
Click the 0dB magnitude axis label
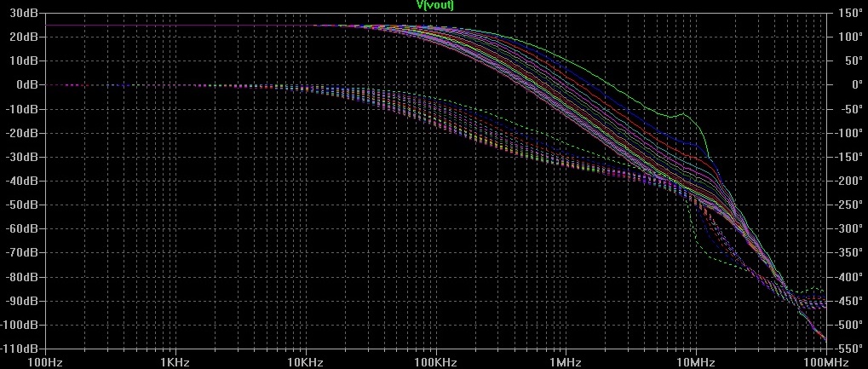[26, 84]
